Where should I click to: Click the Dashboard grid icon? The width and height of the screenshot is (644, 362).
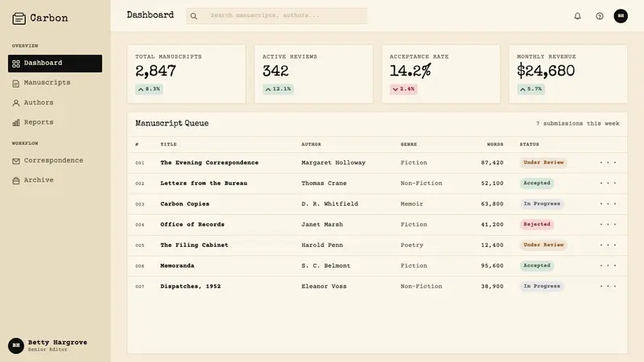pyautogui.click(x=16, y=64)
